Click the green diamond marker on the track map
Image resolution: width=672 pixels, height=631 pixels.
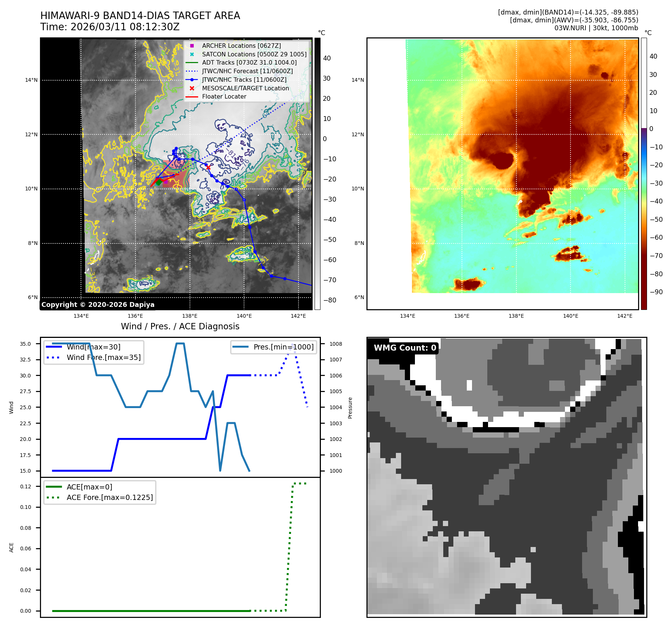click(x=159, y=182)
